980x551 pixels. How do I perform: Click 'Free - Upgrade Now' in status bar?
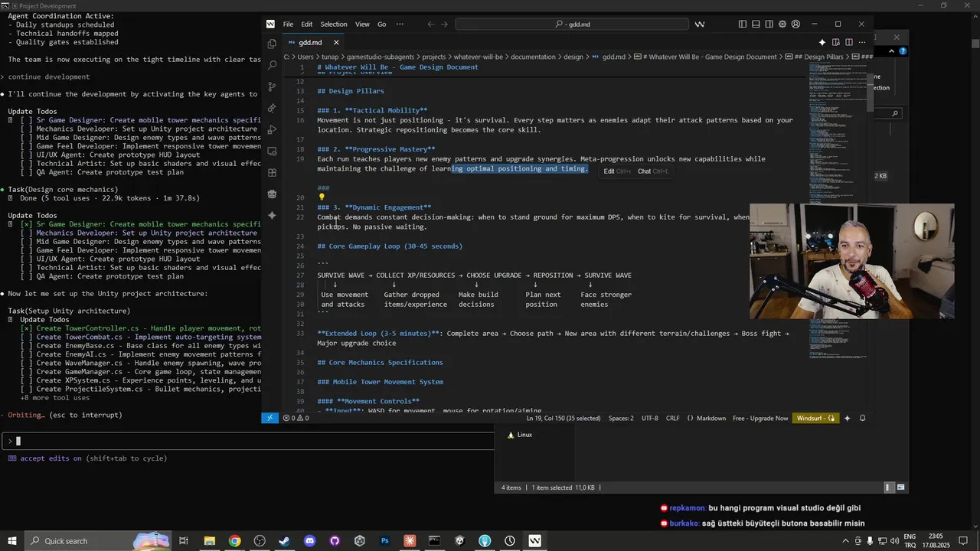pos(760,418)
